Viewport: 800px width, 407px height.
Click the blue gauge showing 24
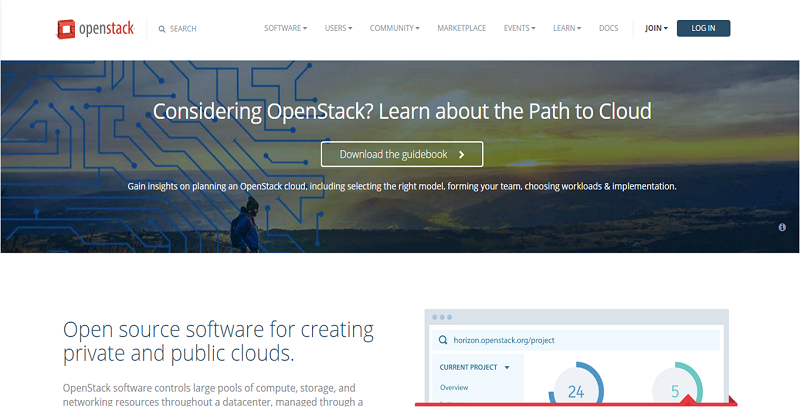tap(576, 384)
